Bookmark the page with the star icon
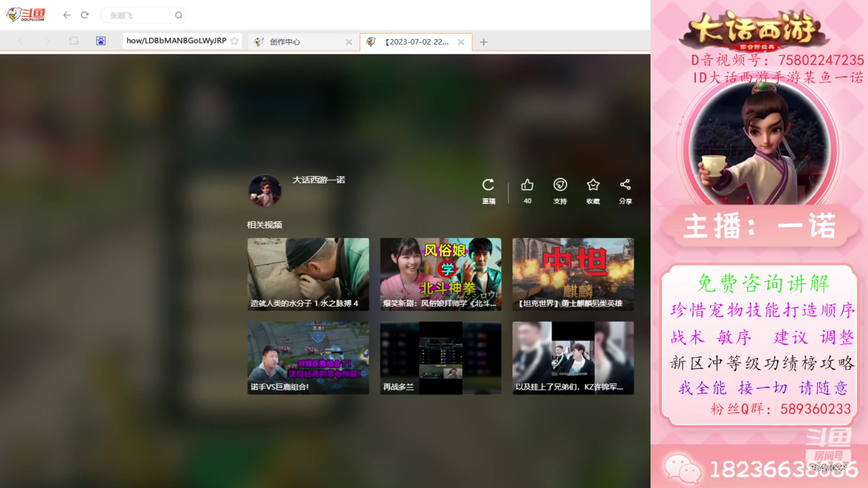 coord(234,41)
